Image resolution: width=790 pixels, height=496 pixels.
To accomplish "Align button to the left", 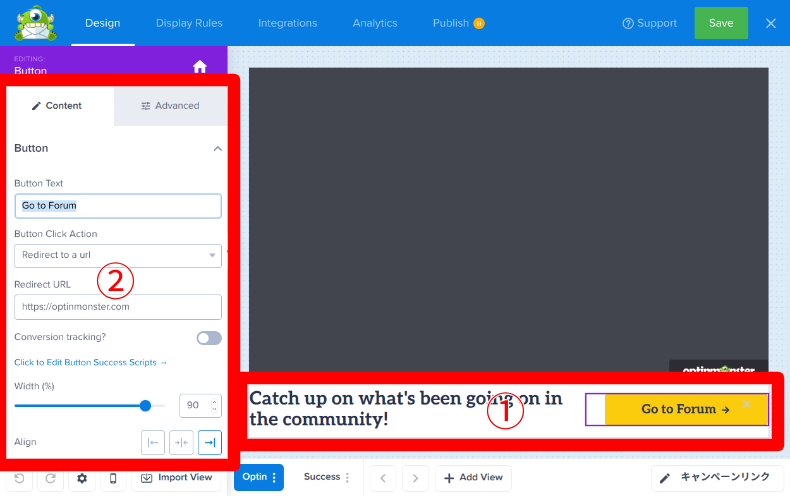I will coord(153,441).
